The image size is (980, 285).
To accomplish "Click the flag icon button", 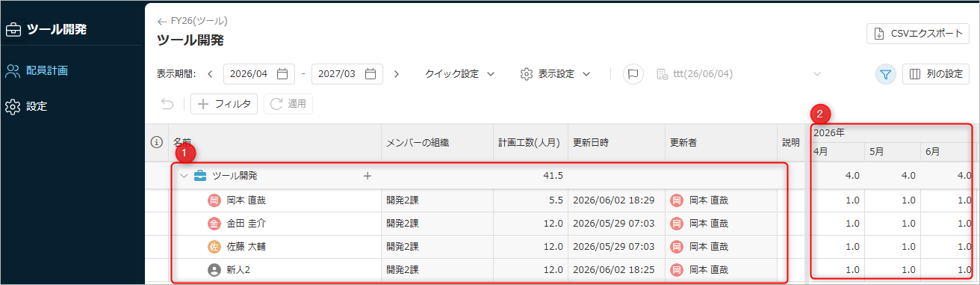I will click(633, 74).
